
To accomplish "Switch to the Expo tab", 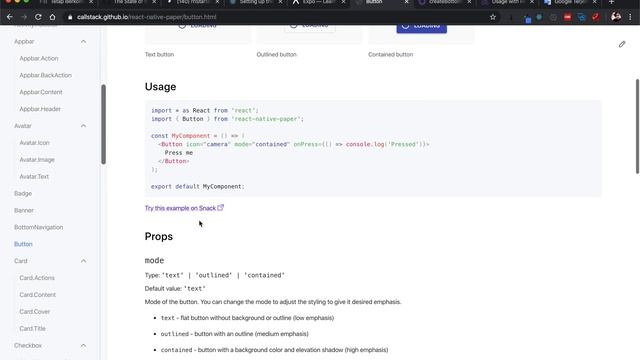I will tap(318, 2).
